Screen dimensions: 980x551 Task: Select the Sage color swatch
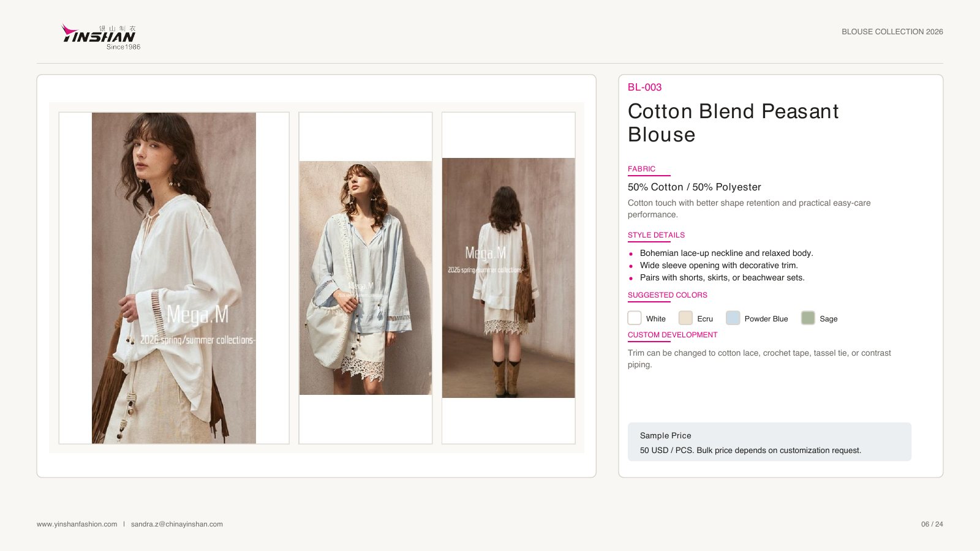(x=808, y=318)
